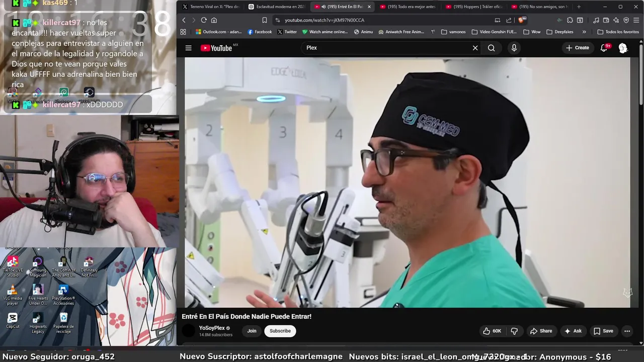Open browser extensions puzzle icon
The width and height of the screenshot is (644, 362).
tap(570, 20)
